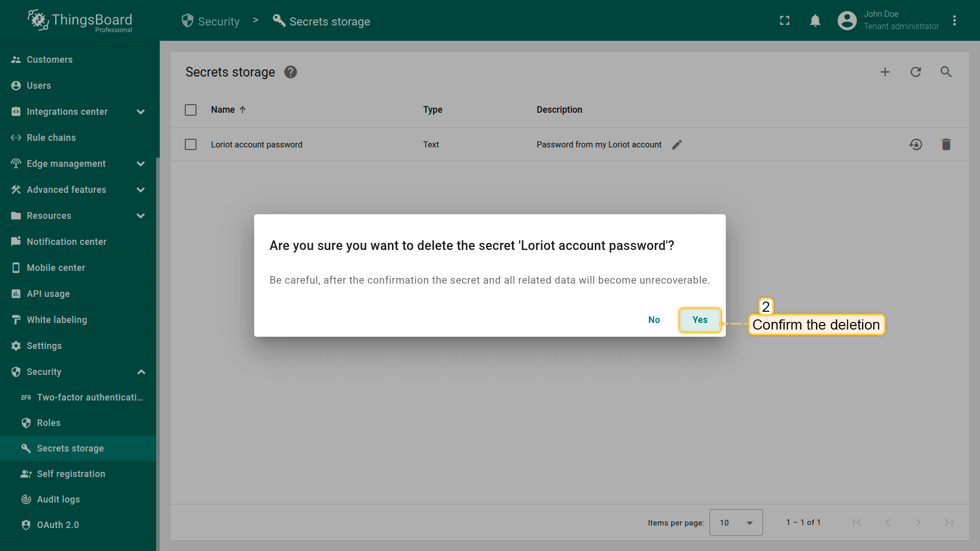
Task: Toggle fullscreen mode icon
Action: pyautogui.click(x=785, y=20)
